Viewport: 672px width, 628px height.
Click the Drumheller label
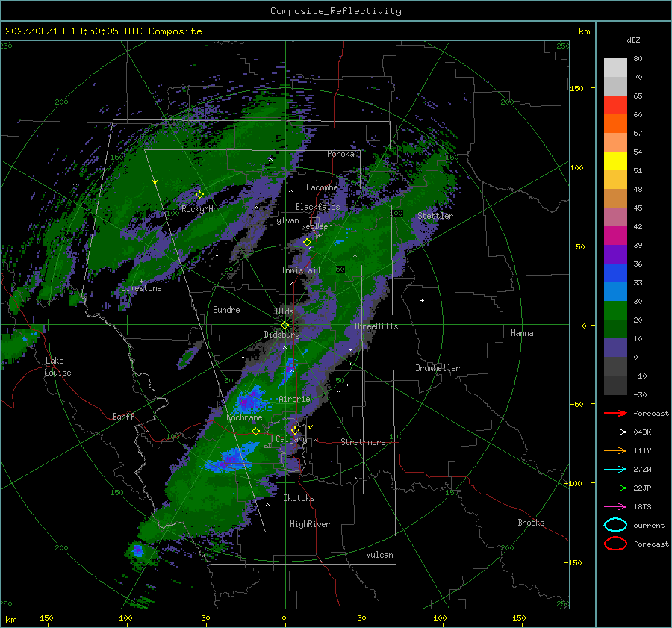pyautogui.click(x=438, y=368)
